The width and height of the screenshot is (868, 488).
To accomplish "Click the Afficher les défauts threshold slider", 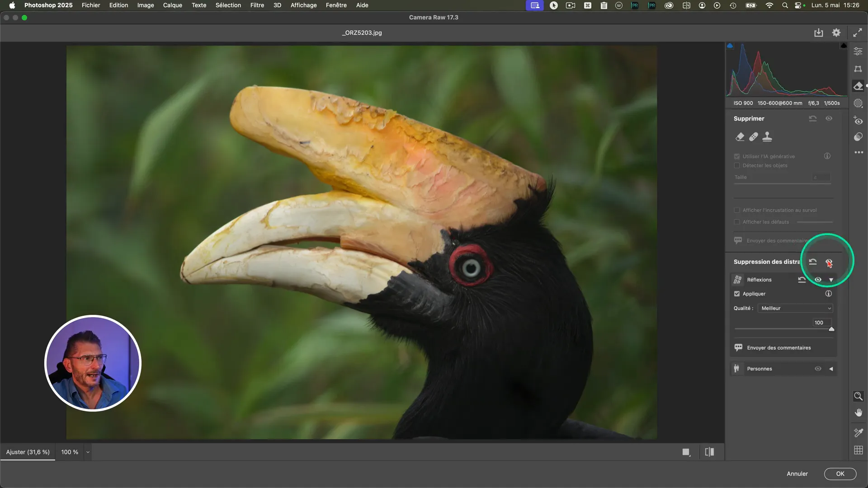I will [815, 222].
